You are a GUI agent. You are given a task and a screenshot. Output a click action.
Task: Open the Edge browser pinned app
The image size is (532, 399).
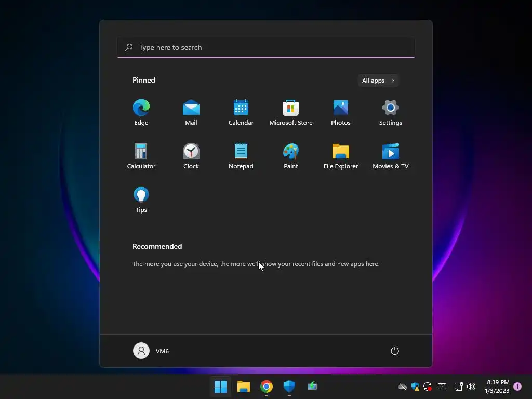tap(141, 112)
